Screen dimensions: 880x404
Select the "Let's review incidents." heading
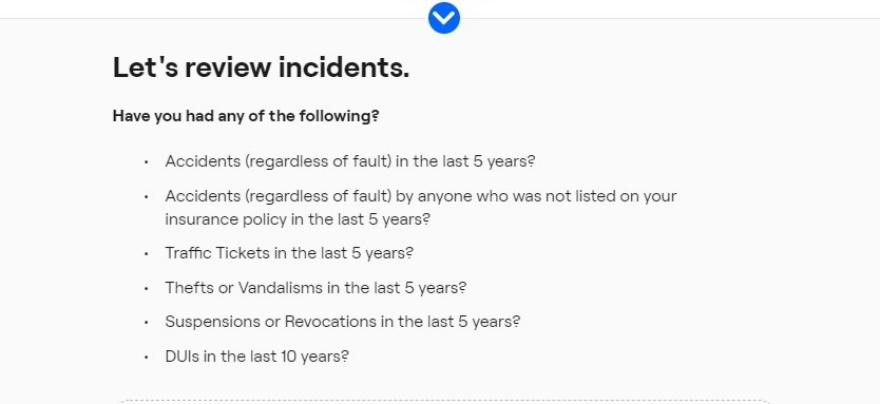pos(261,67)
